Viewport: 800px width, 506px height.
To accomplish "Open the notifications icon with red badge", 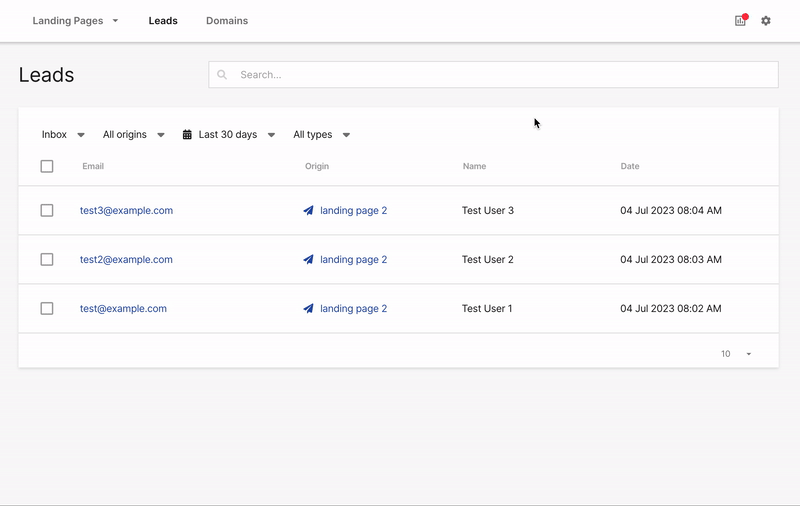I will pyautogui.click(x=740, y=20).
